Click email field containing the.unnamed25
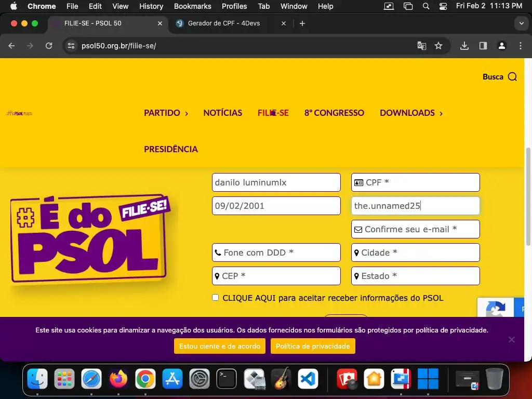532x399 pixels. tap(415, 206)
